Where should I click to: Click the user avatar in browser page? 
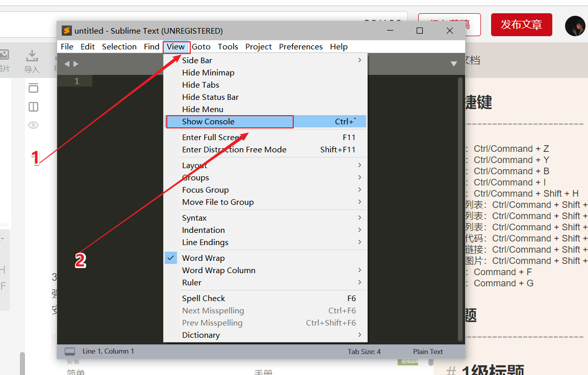pyautogui.click(x=575, y=26)
